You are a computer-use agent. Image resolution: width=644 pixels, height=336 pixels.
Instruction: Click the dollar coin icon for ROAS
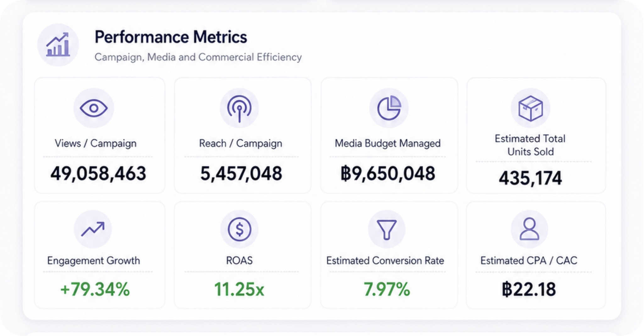pyautogui.click(x=240, y=229)
